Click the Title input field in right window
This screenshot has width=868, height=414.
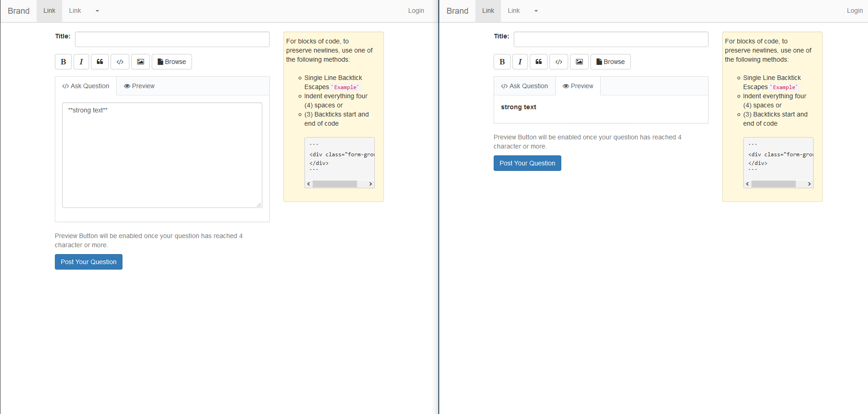611,39
